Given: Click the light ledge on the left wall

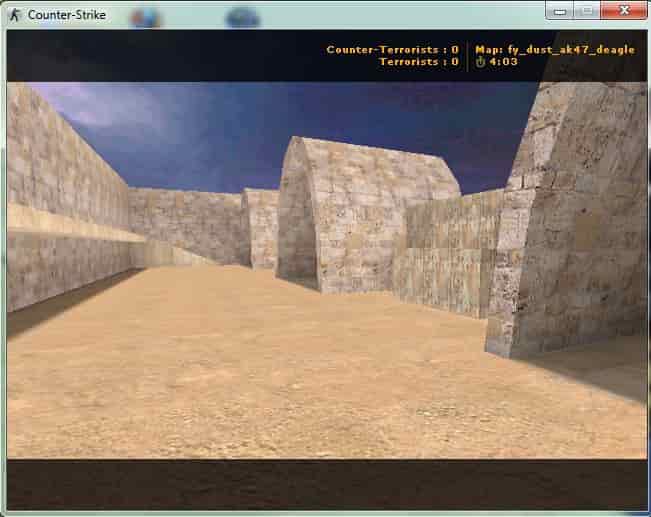Looking at the screenshot, I should coord(75,226).
